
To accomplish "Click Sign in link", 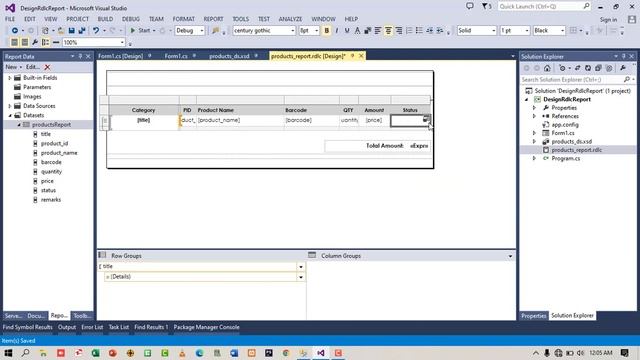I will click(608, 20).
